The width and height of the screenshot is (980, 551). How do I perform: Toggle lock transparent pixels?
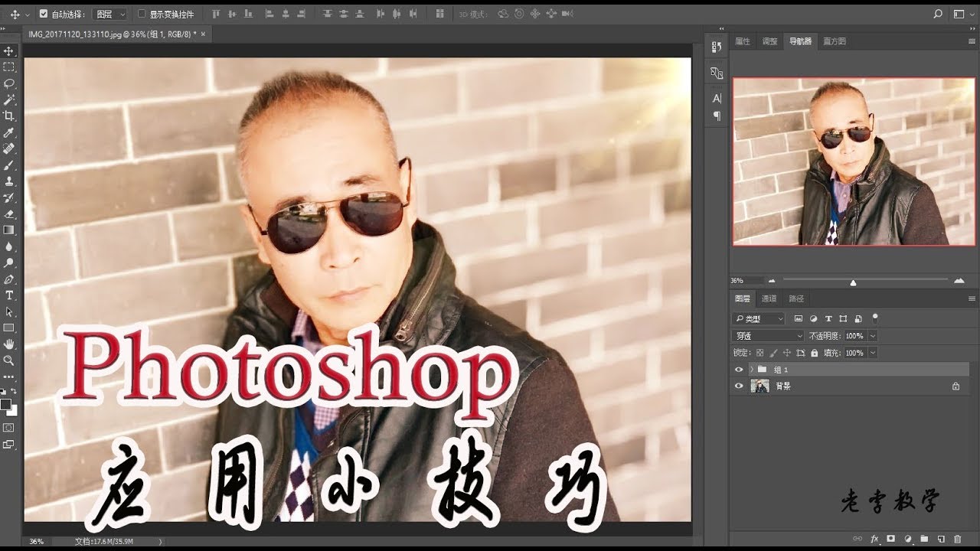click(759, 353)
